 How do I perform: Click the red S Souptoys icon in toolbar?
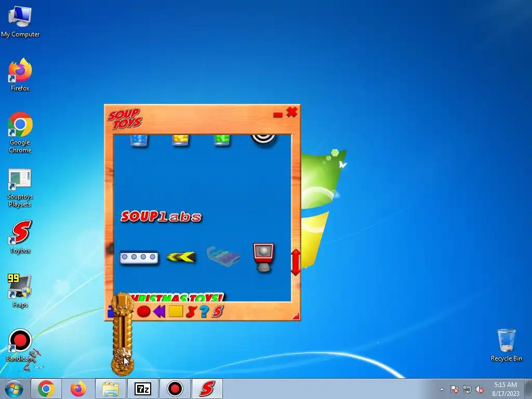point(218,312)
